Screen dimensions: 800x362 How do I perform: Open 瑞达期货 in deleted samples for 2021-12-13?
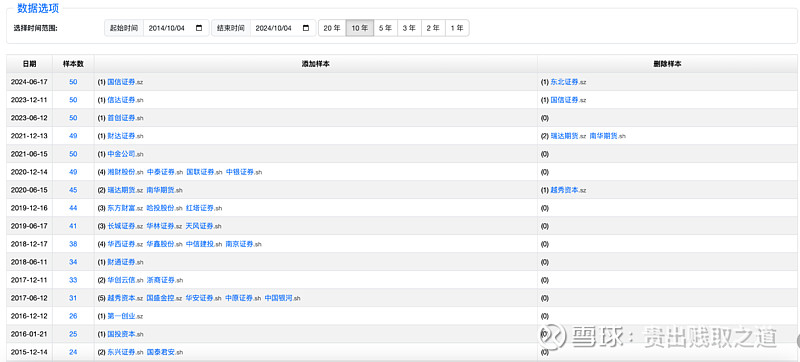coord(564,136)
